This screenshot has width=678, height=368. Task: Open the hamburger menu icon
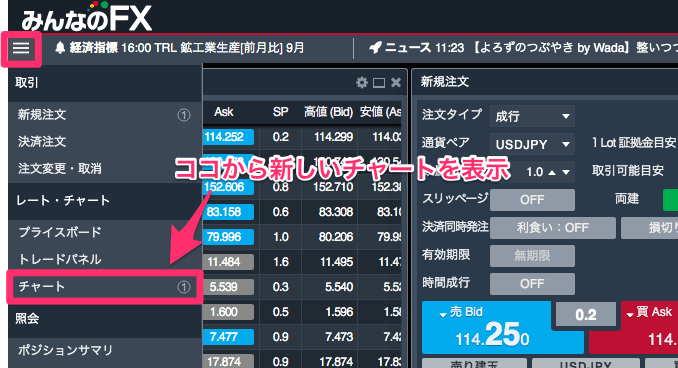21,48
